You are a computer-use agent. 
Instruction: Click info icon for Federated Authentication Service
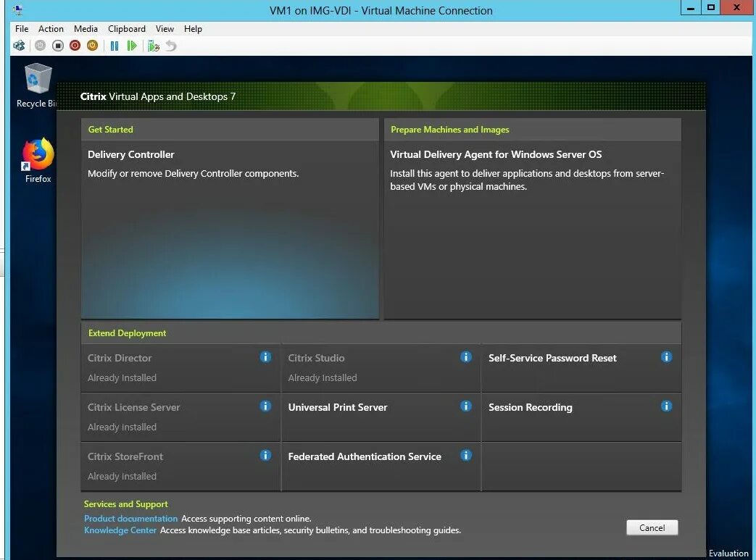pyautogui.click(x=466, y=455)
